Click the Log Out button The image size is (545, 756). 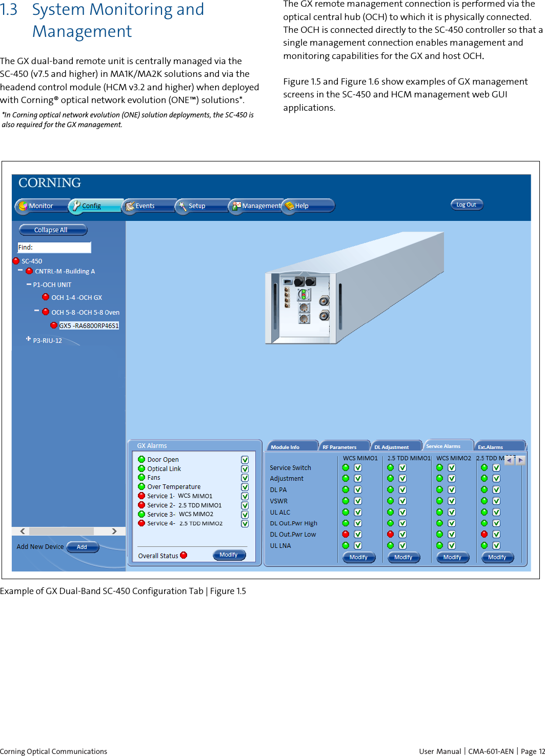point(467,205)
